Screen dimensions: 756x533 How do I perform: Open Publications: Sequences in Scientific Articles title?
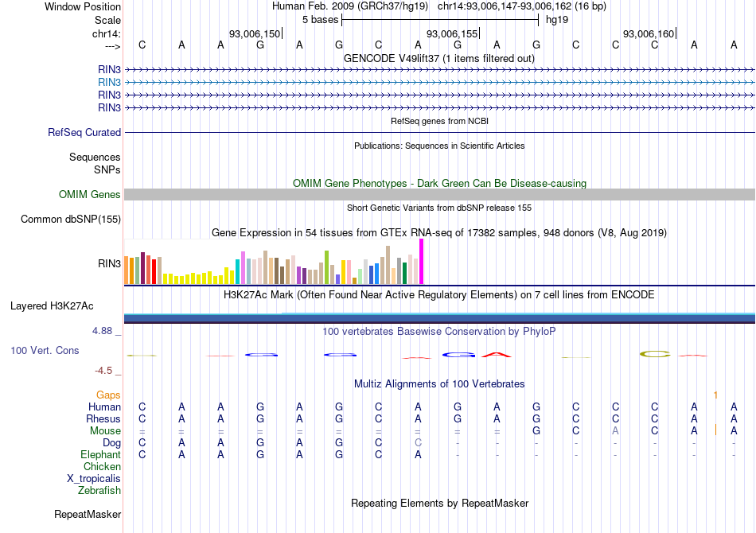[x=439, y=146]
